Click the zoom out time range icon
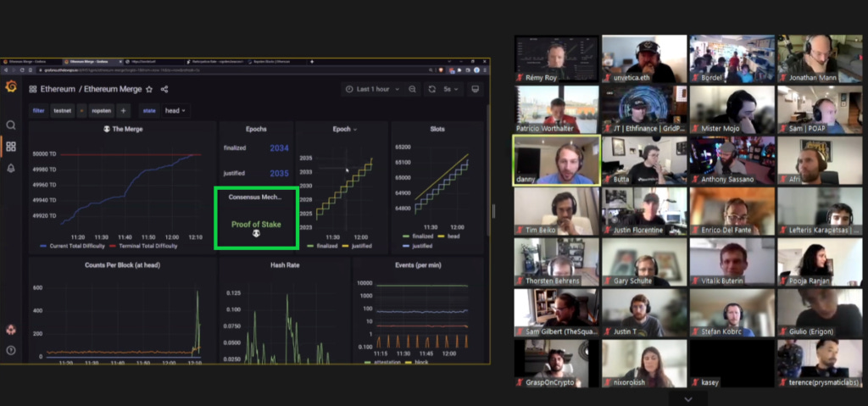This screenshot has height=406, width=868. click(413, 89)
